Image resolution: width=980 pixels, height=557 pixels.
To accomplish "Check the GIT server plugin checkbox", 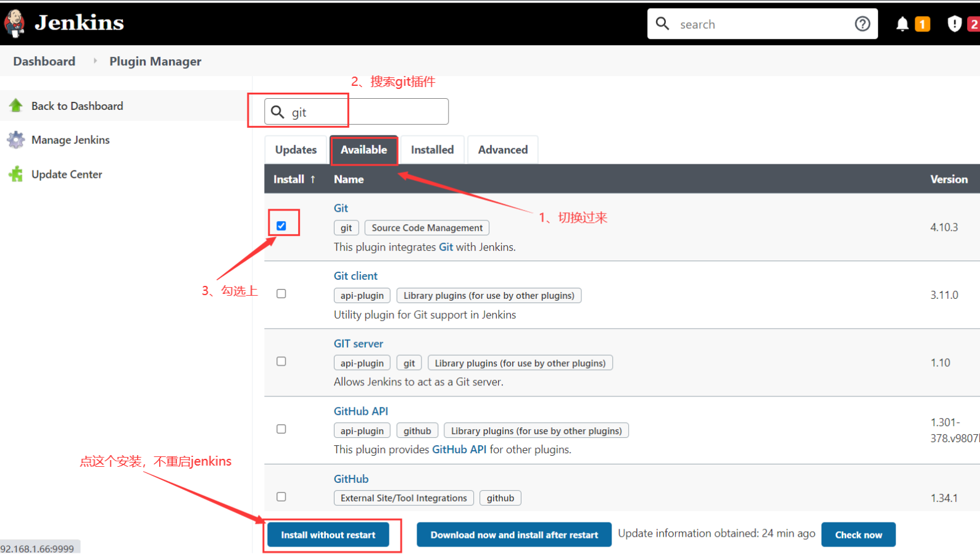I will tap(281, 361).
